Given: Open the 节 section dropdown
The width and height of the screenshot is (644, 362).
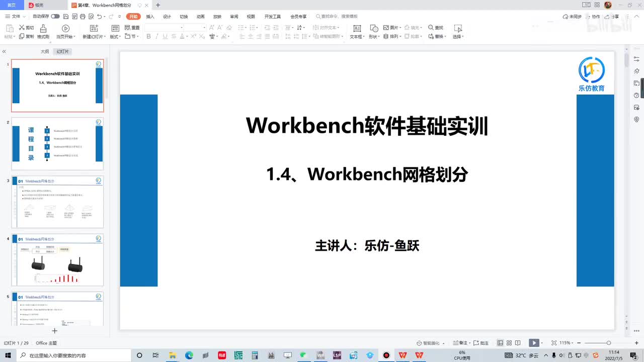Looking at the screenshot, I should pos(132,36).
